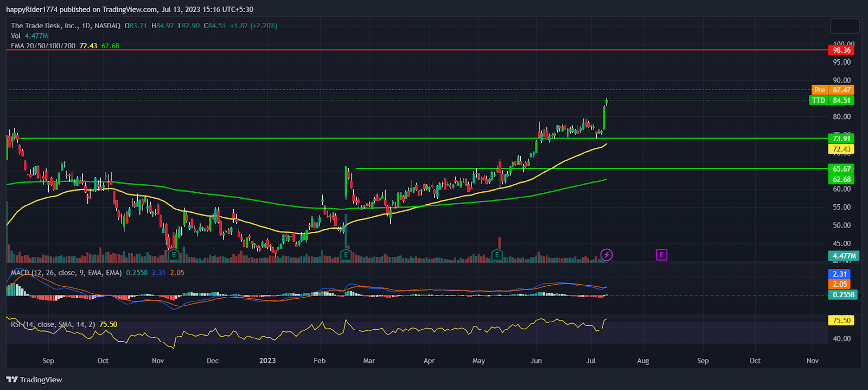This screenshot has height=390, width=868.
Task: Click the Vol 4.477M indicator legend
Action: coord(29,36)
